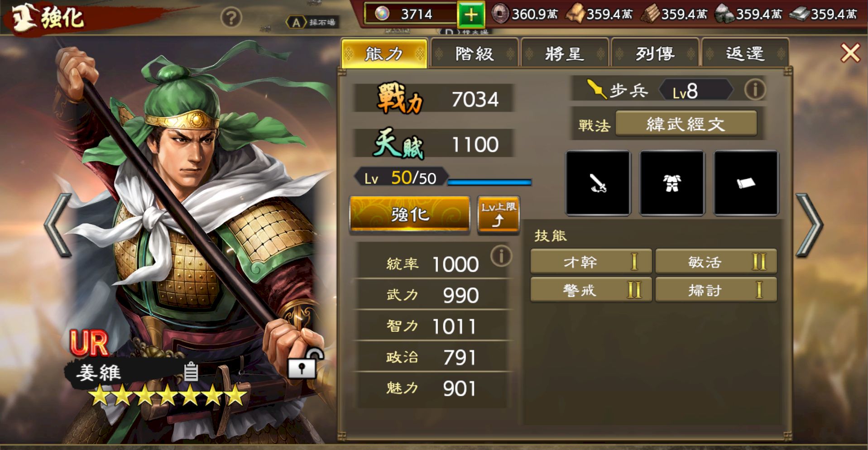This screenshot has width=868, height=450.
Task: Open the info icon beside 步兵 Lv8
Action: (x=754, y=90)
